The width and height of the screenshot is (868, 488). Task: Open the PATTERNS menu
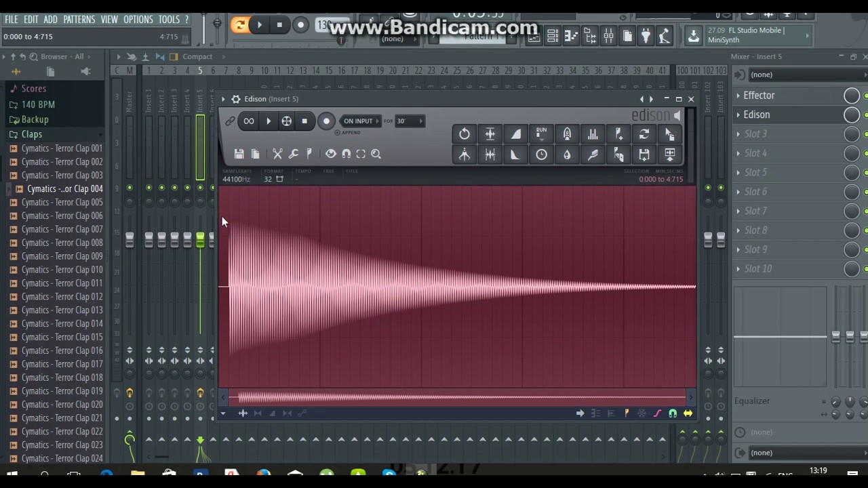[79, 20]
